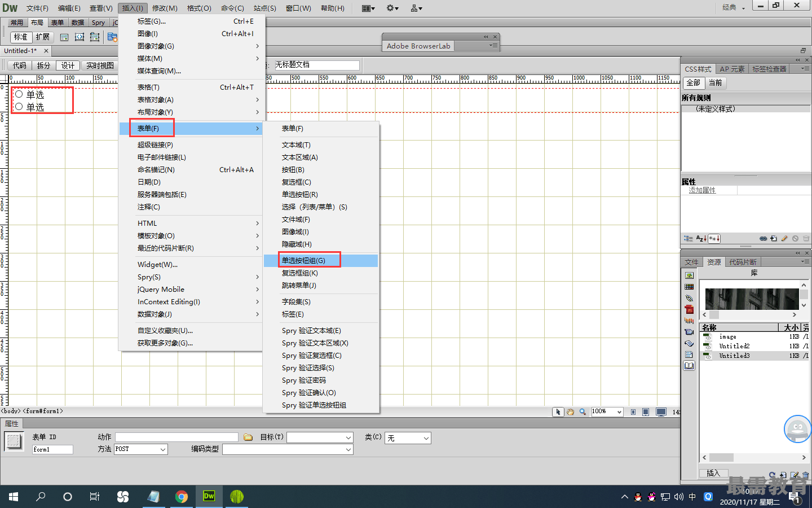Switch to desktop size preview icon
Viewport: 812px width, 508px height.
pos(661,412)
